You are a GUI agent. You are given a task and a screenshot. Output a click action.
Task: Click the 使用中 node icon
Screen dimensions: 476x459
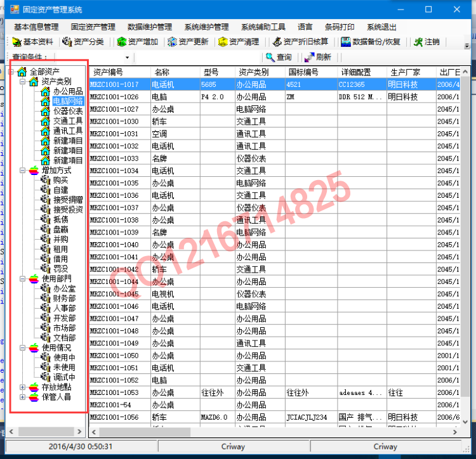point(46,358)
